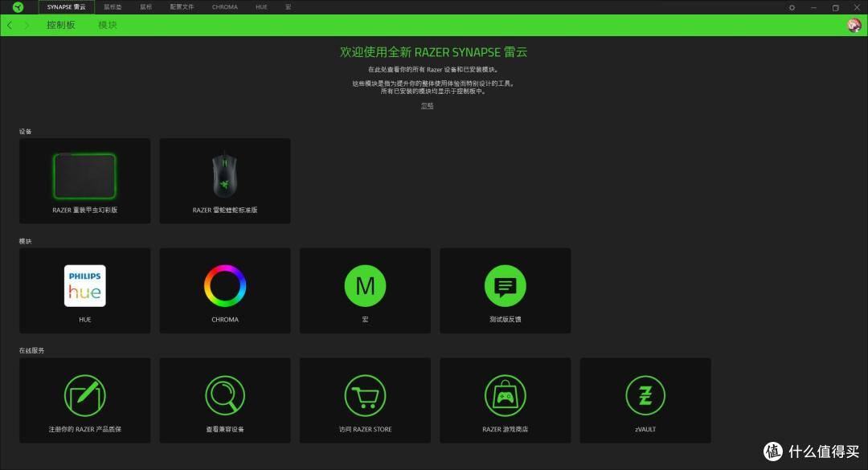Screen dimensions: 868x470
Task: Click the CHROMA label under color ring
Action: pyautogui.click(x=225, y=320)
